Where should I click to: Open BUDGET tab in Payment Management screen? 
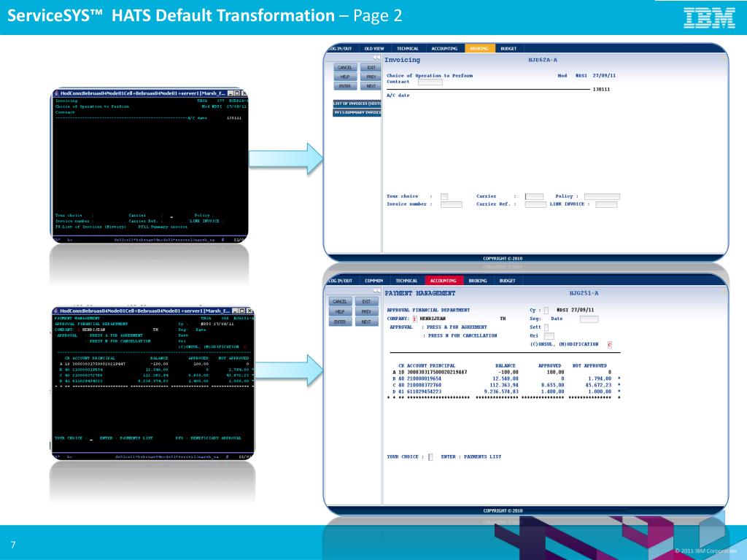point(508,281)
